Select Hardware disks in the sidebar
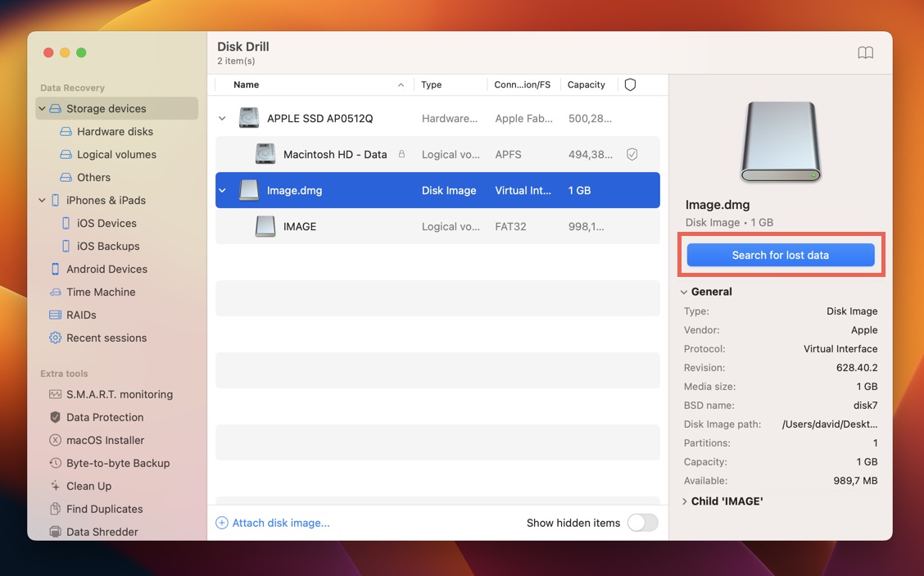The image size is (924, 576). (115, 131)
